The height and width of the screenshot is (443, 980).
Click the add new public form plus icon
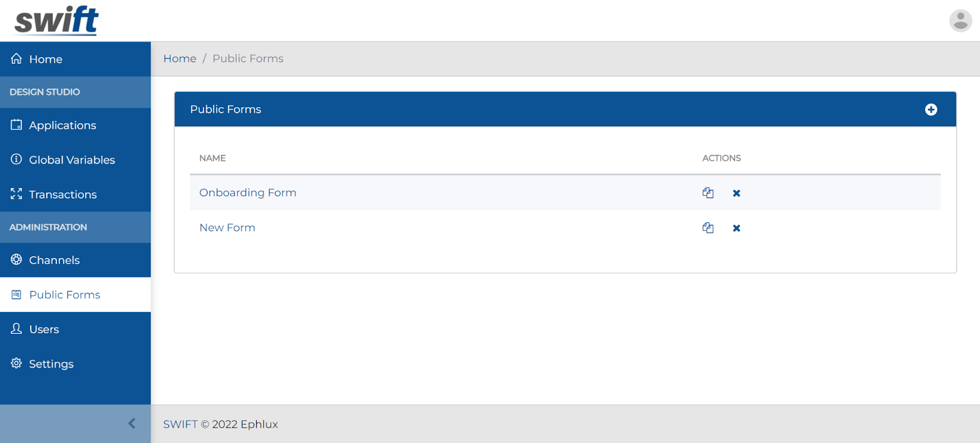[930, 110]
